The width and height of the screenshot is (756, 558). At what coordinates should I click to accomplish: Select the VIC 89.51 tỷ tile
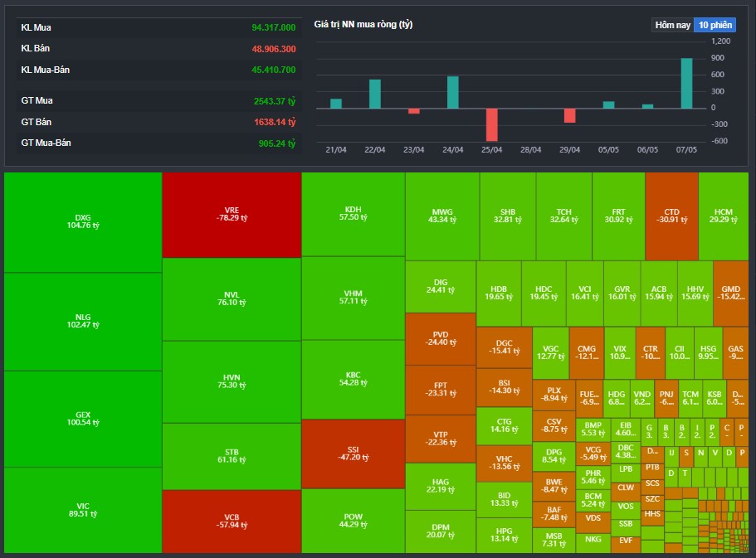click(x=83, y=510)
